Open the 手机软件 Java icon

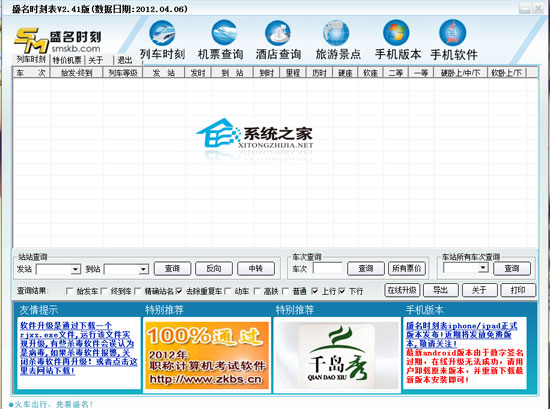coord(452,33)
